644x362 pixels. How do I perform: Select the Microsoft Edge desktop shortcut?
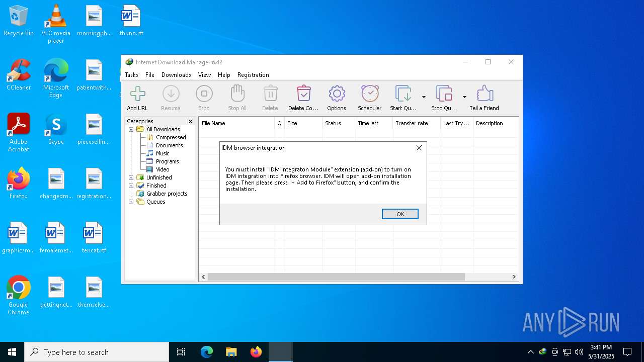[x=56, y=78]
